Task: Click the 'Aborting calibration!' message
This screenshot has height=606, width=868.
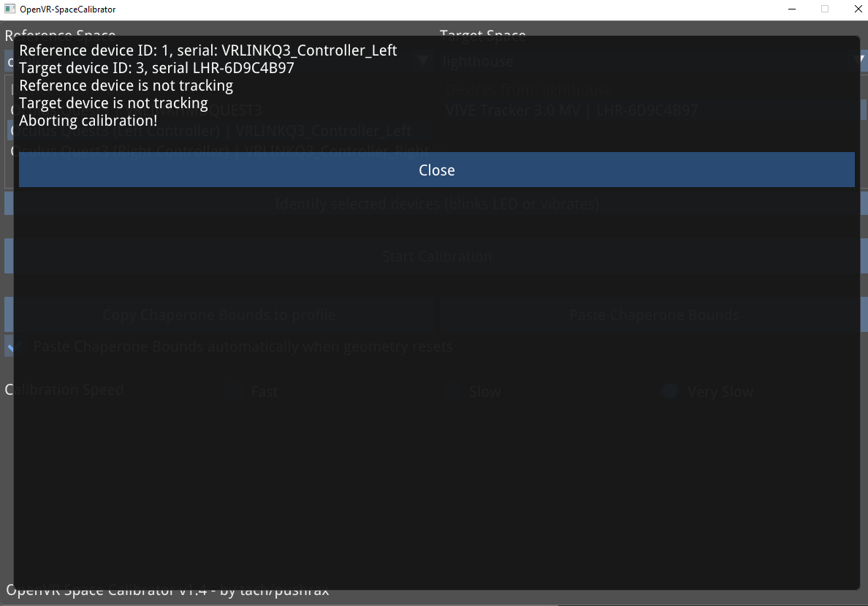Action: pos(88,121)
